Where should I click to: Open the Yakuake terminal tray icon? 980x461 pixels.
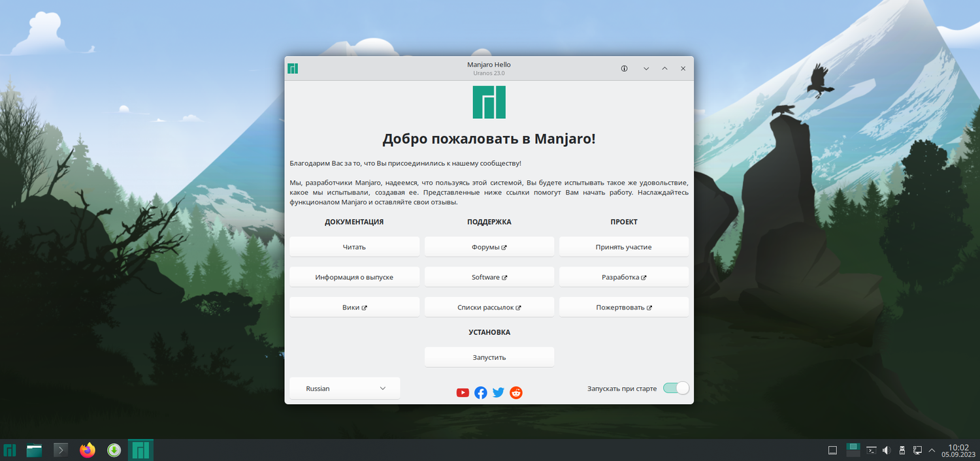coord(871,450)
